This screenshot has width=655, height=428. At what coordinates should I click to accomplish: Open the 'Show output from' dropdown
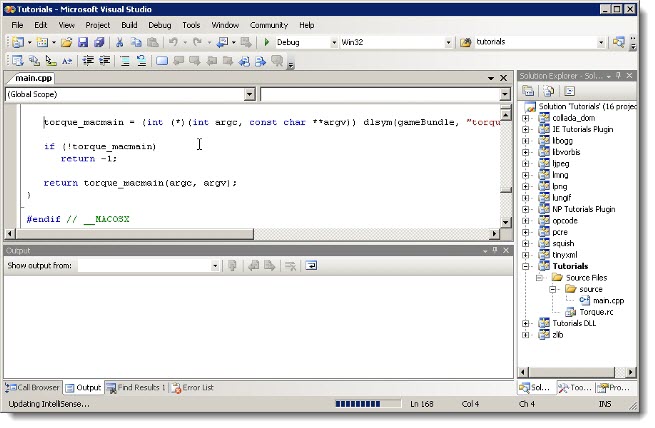pos(215,266)
